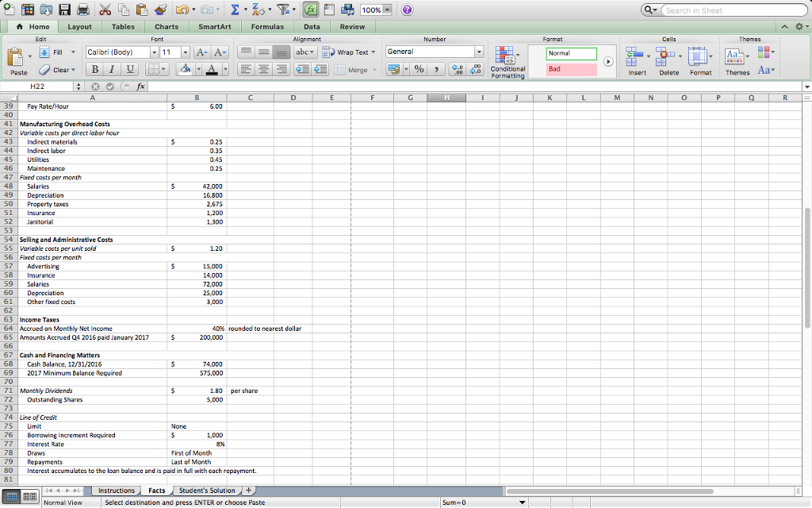Align text to top of cell

tap(246, 52)
